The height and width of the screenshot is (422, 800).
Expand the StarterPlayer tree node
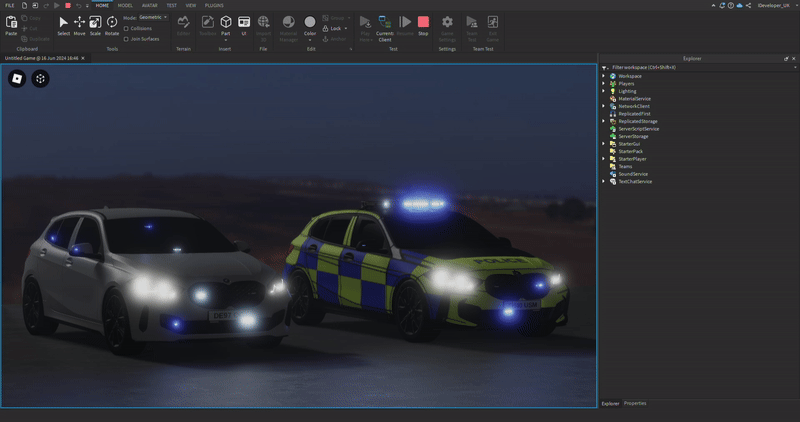pos(603,158)
